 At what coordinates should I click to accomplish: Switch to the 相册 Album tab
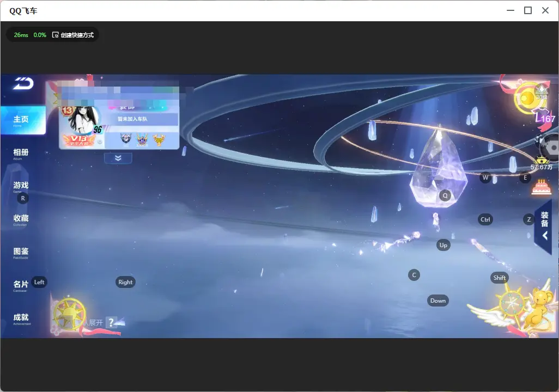(21, 154)
